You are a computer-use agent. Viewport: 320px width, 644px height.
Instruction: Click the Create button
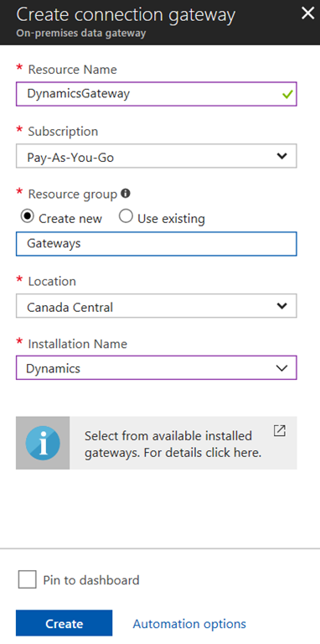(64, 623)
